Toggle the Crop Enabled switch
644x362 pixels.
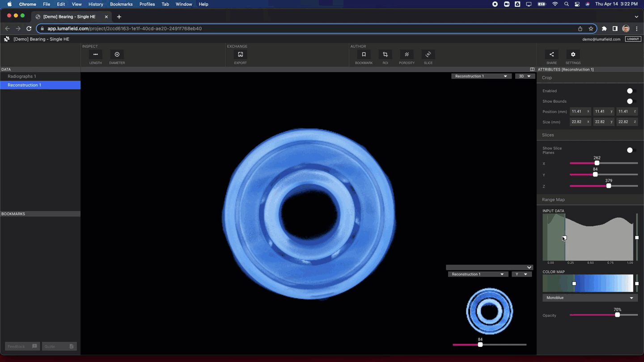pos(631,91)
